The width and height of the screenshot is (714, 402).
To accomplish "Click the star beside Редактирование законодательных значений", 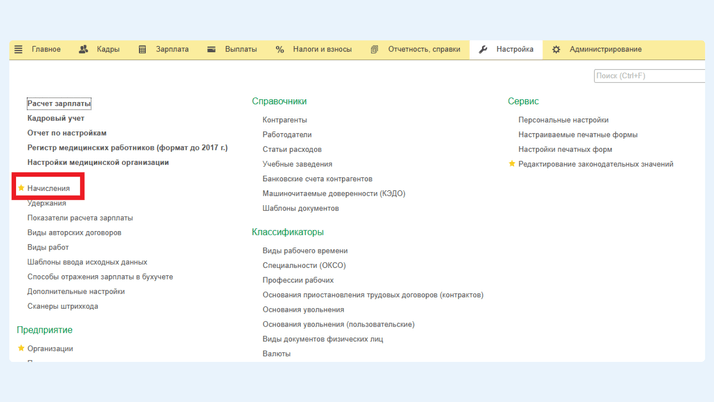I will pos(512,164).
